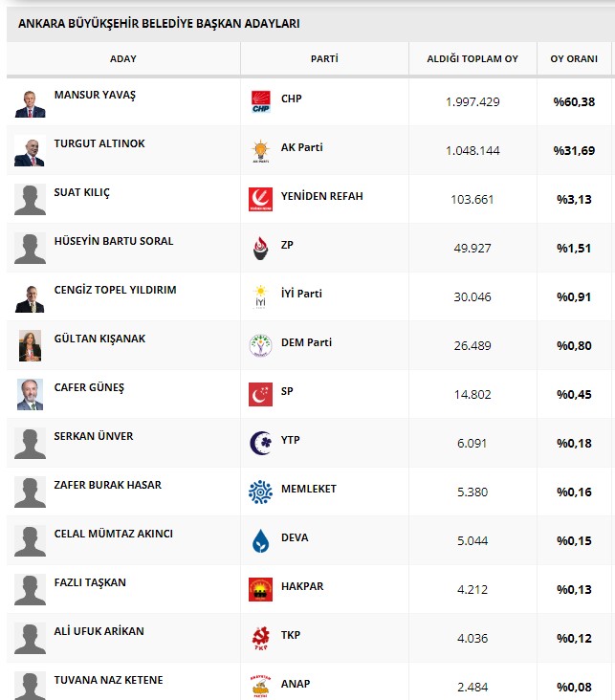Click the ZP flame logo
The width and height of the screenshot is (615, 700).
click(x=260, y=248)
